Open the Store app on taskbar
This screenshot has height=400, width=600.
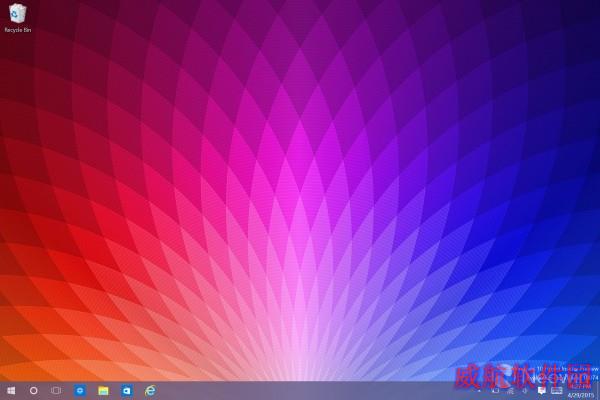80,390
